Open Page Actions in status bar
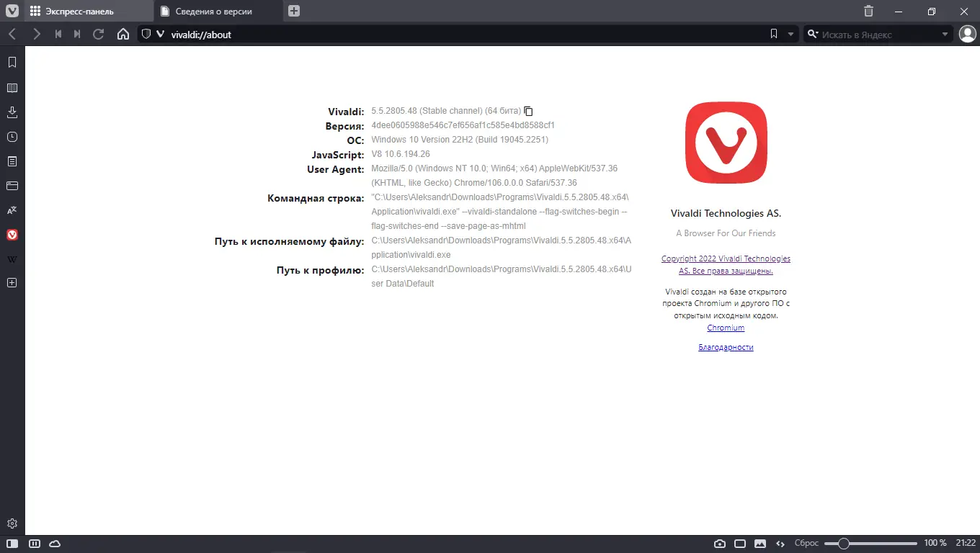Viewport: 980px width, 553px height. tap(780, 543)
